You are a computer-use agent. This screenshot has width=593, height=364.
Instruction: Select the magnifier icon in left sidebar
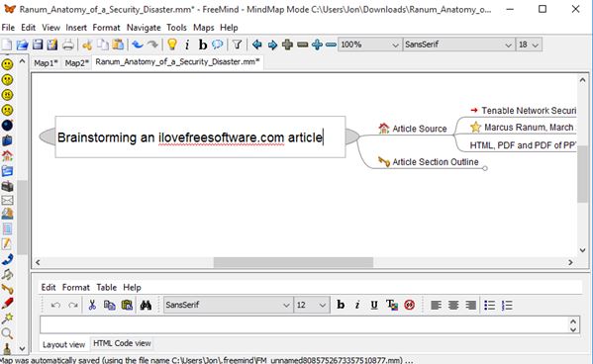pos(7,333)
